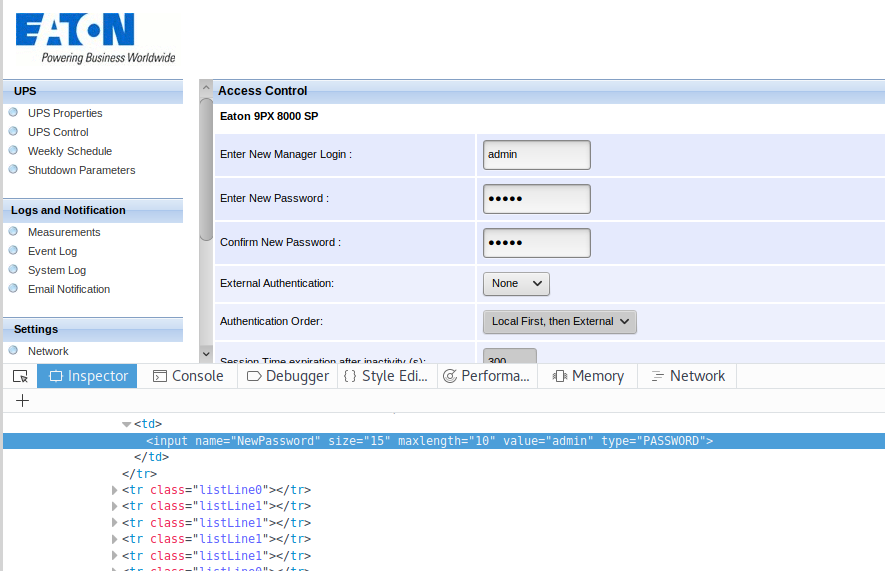The image size is (885, 571).
Task: Click the bullet icon beside UPS Control
Action: point(14,131)
